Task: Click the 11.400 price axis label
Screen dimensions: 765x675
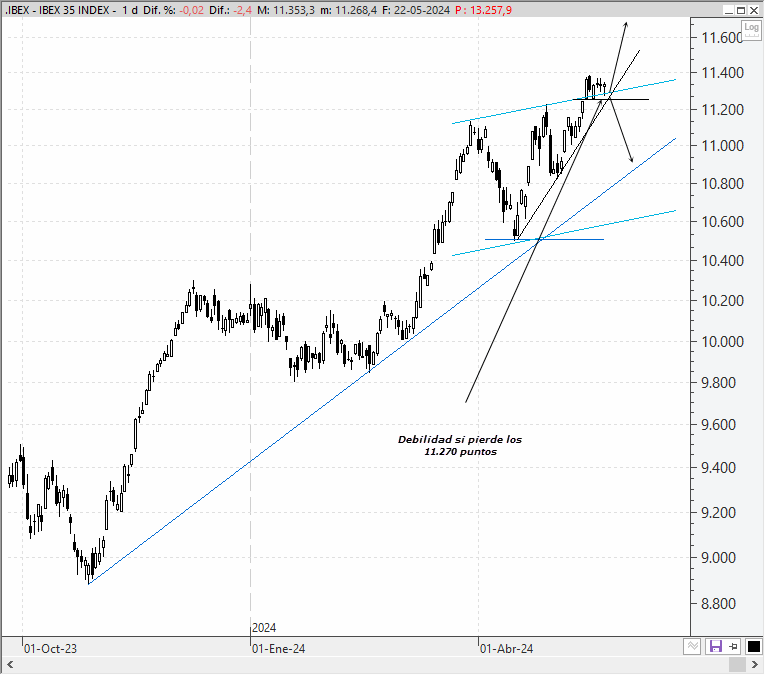Action: coord(723,73)
